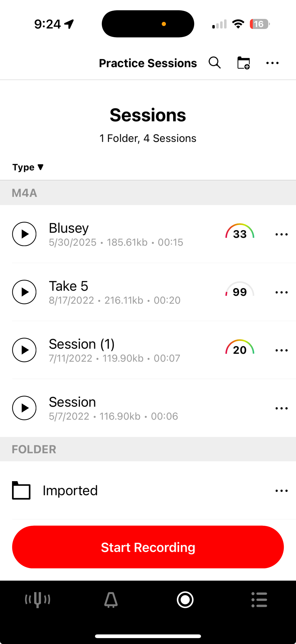The height and width of the screenshot is (644, 296).
Task: Tap the Start Recording button
Action: [x=148, y=547]
